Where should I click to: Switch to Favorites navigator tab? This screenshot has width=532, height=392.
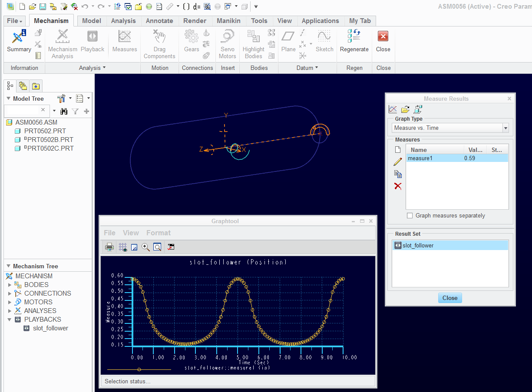click(36, 86)
